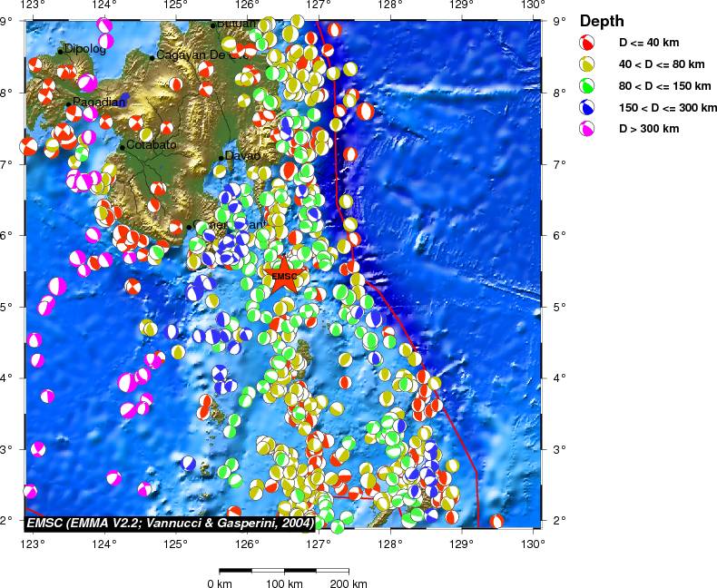717x588 pixels.
Task: Click the isolated red beachball near 129.5° longitude
Action: [496, 521]
